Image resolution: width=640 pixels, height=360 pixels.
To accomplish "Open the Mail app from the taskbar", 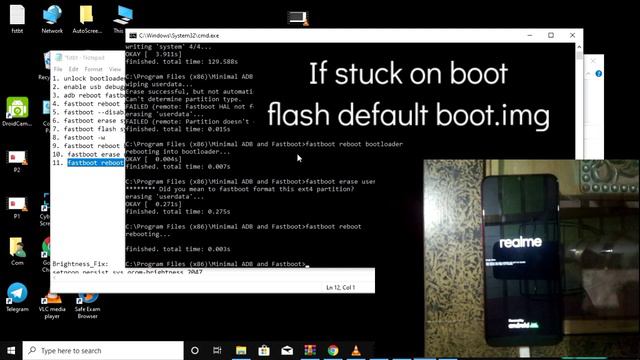I will (x=287, y=351).
